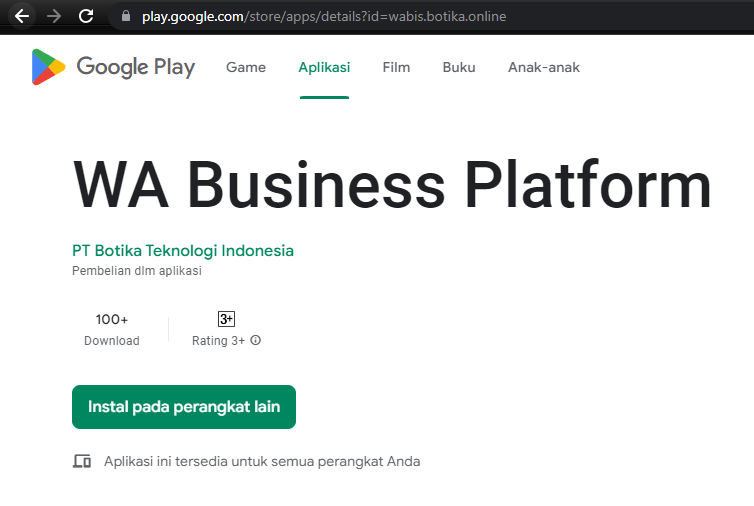754x506 pixels.
Task: Open the PT Botika Teknologi Indonesia developer link
Action: pos(183,250)
